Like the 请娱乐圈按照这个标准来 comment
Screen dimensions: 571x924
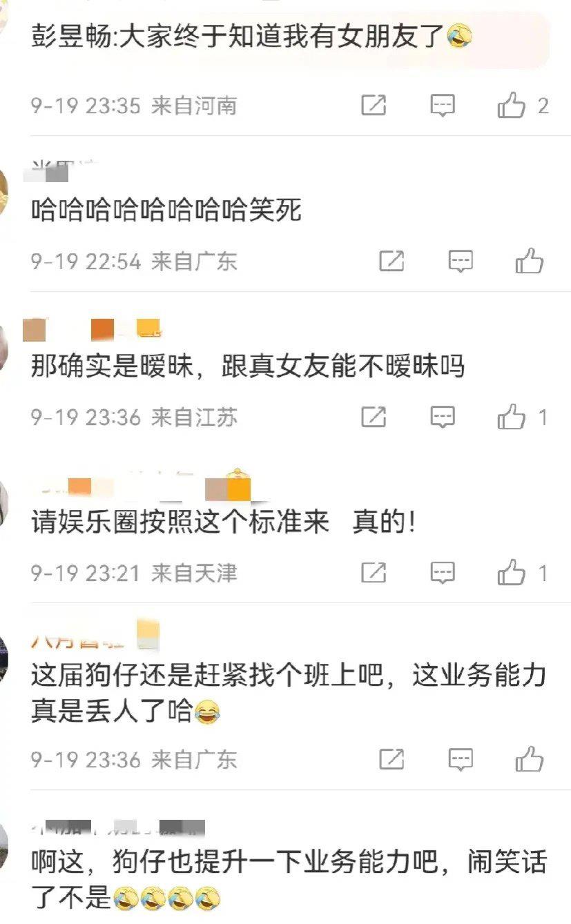click(512, 573)
